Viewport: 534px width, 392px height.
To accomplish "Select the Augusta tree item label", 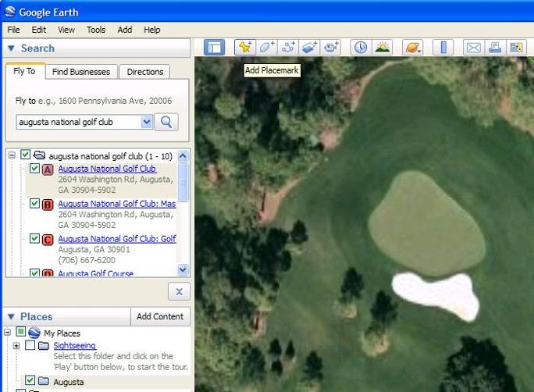I will [x=69, y=382].
